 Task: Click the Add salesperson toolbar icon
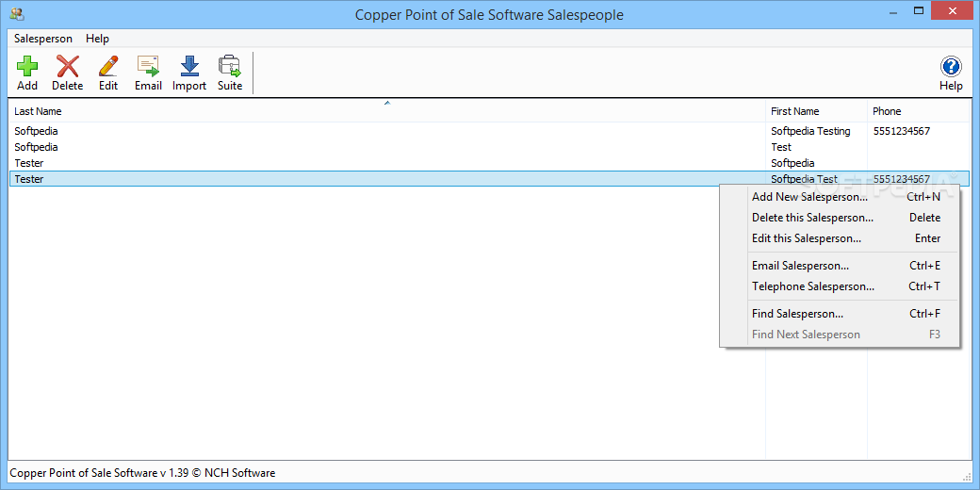click(27, 73)
